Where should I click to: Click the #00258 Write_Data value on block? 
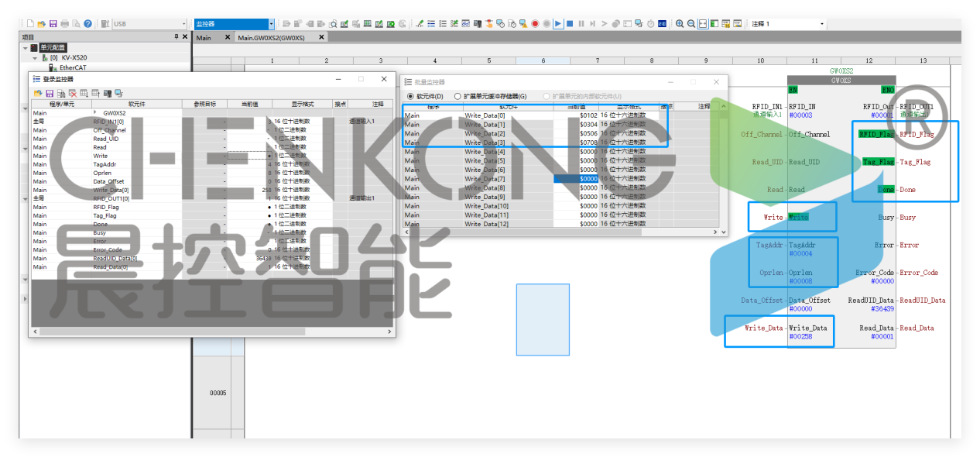point(800,337)
